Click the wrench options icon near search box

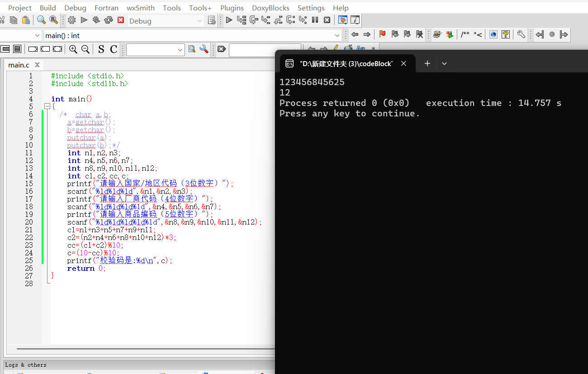click(204, 49)
